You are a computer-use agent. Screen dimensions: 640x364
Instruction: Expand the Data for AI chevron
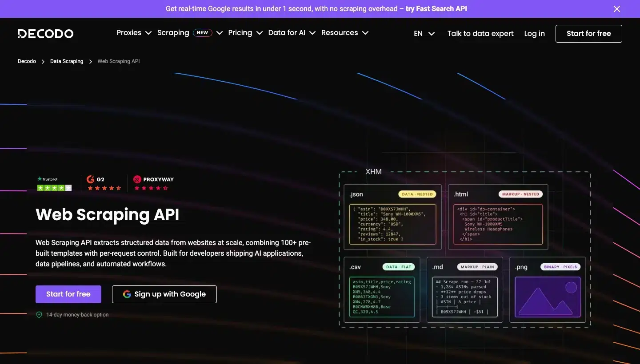pyautogui.click(x=312, y=33)
